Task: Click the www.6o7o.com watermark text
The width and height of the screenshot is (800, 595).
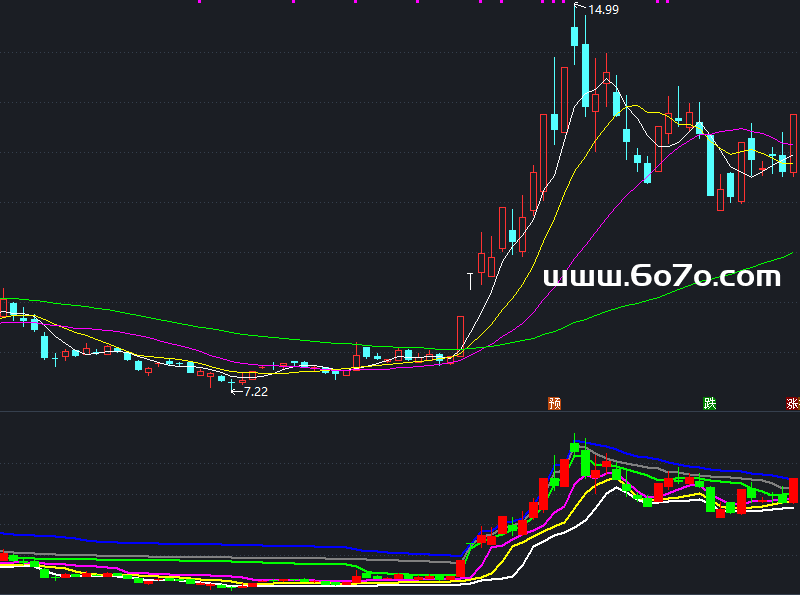Action: coord(661,276)
